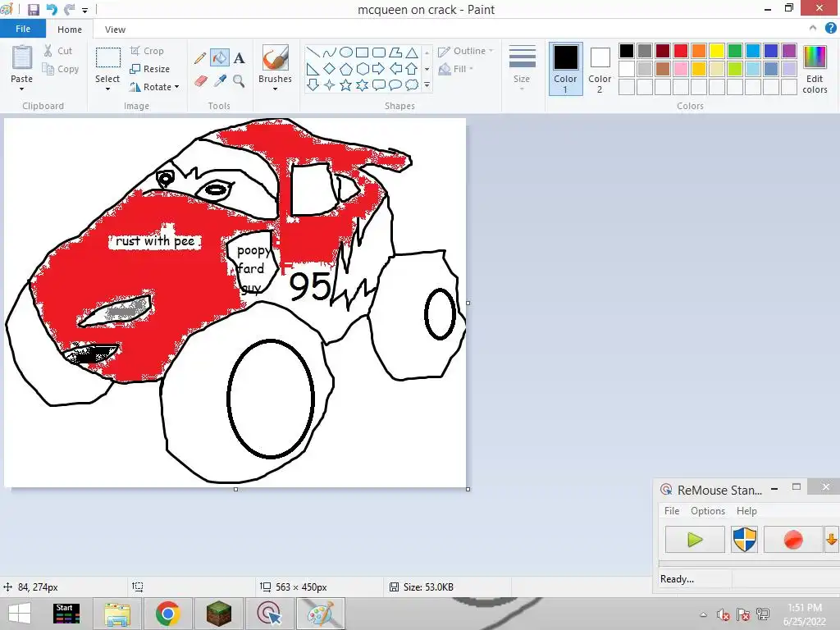Choose the Left arrow shape
Image resolution: width=840 pixels, height=630 pixels.
(395, 69)
